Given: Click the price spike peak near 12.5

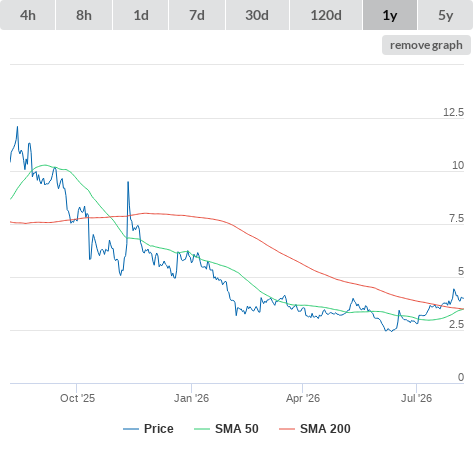Looking at the screenshot, I should (x=18, y=127).
